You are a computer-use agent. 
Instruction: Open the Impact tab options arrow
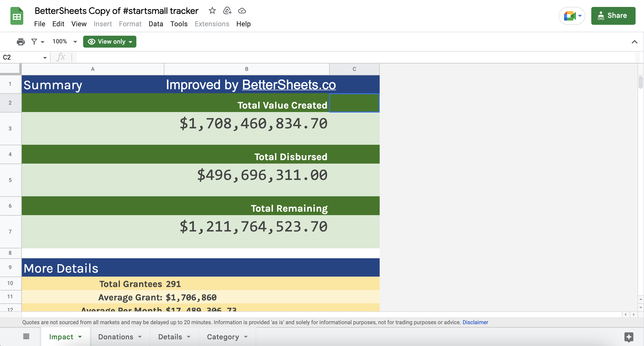click(x=80, y=337)
